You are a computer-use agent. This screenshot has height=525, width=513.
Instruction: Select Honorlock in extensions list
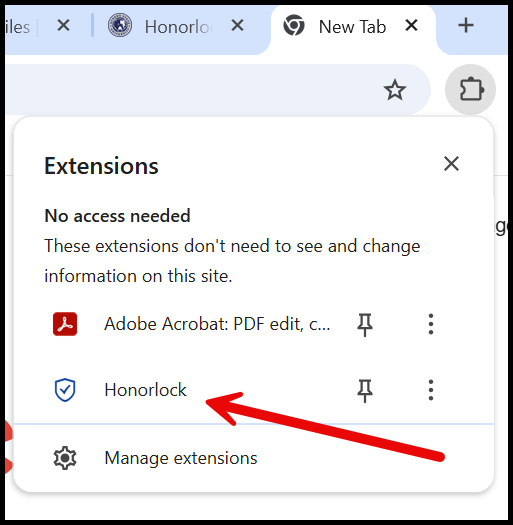click(145, 390)
